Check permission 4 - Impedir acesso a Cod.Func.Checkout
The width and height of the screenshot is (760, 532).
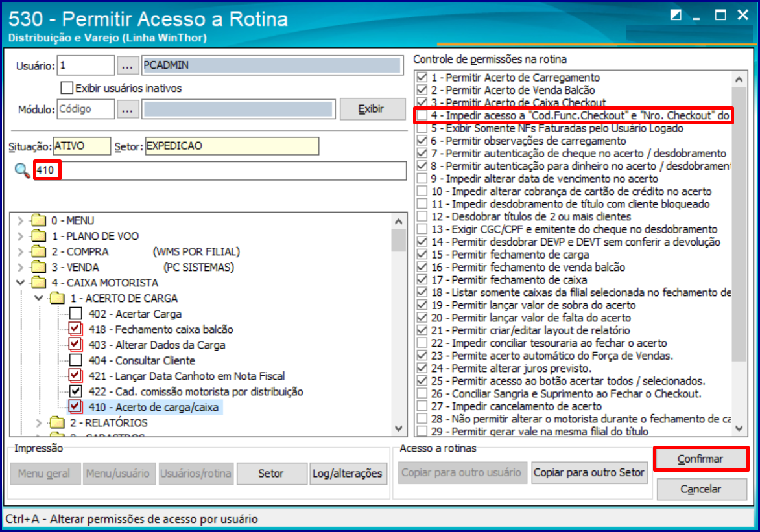pyautogui.click(x=422, y=115)
